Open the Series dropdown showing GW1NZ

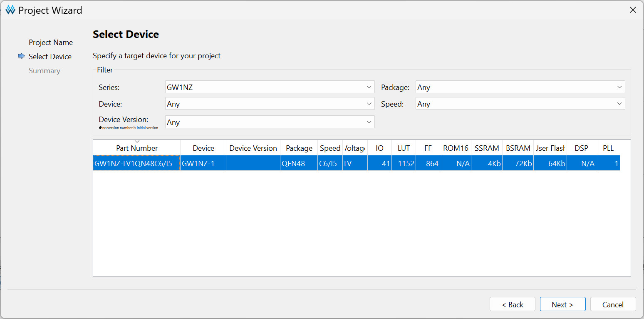[x=270, y=87]
